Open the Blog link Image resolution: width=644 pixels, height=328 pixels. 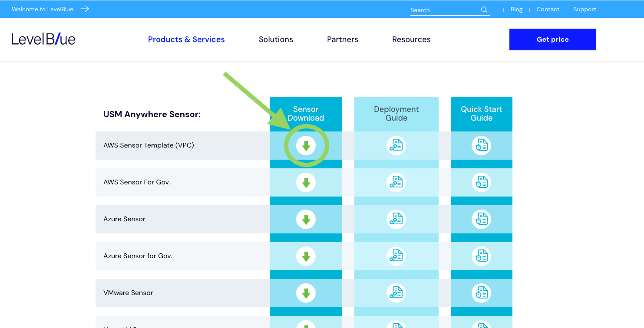coord(517,9)
